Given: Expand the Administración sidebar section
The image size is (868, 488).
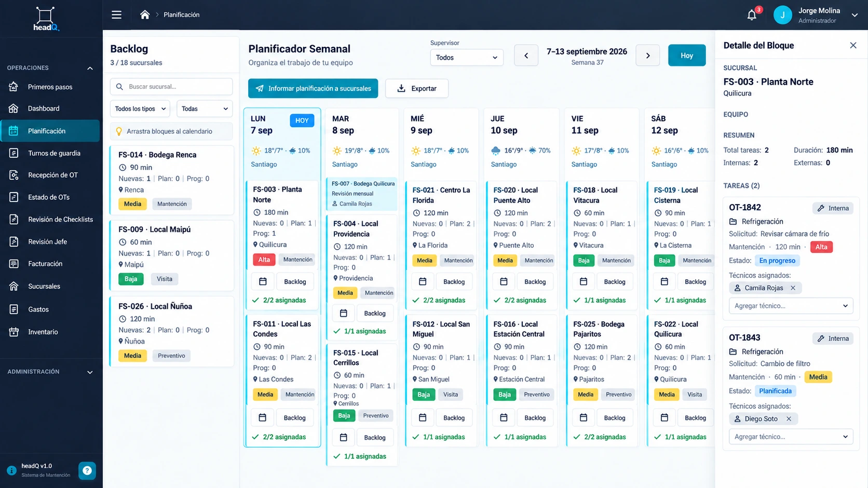Looking at the screenshot, I should [90, 372].
